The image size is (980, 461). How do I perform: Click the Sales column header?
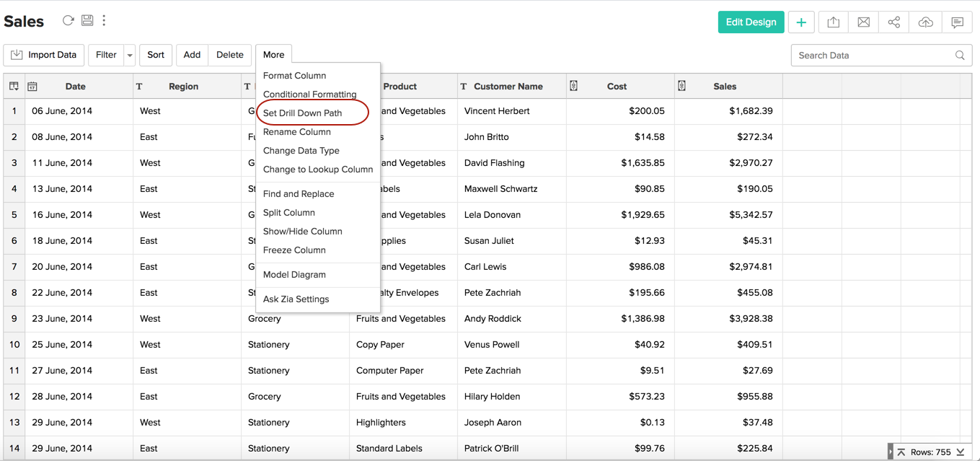click(x=728, y=87)
